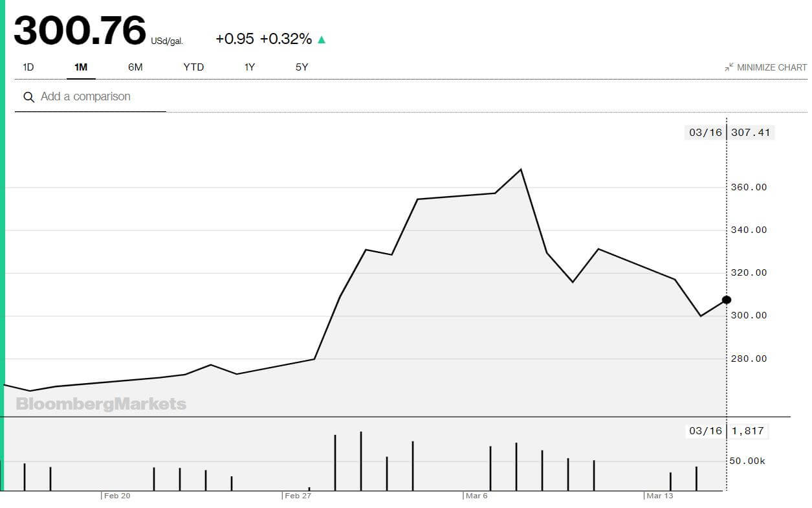Choose the YTD range tab
Screen dimensions: 812x508
click(x=193, y=67)
